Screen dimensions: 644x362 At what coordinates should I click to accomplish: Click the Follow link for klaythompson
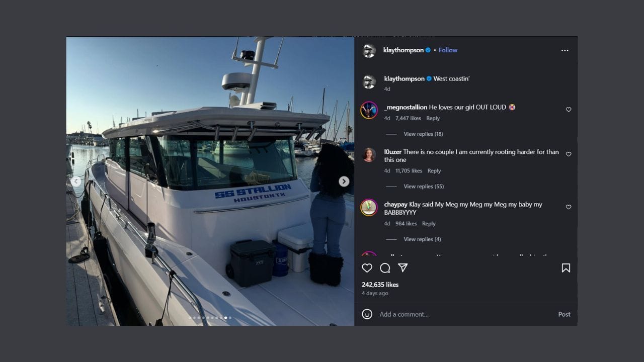coord(447,50)
